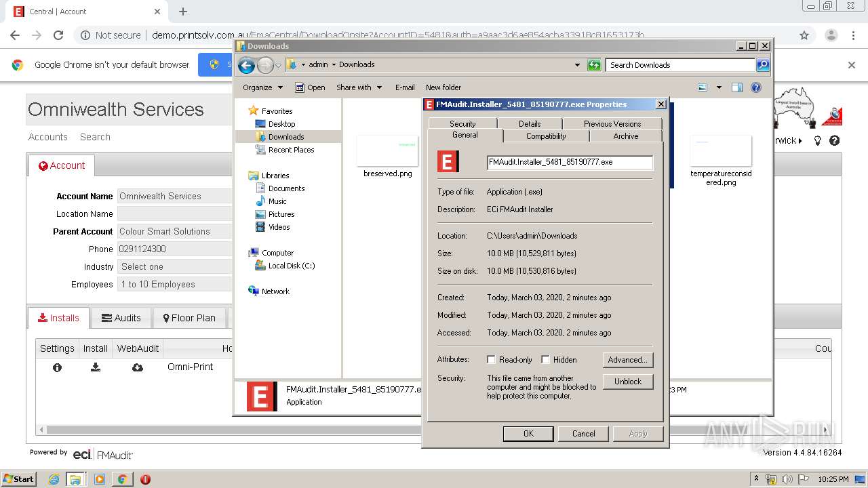The height and width of the screenshot is (488, 868).
Task: Select the General tab
Action: click(x=465, y=135)
